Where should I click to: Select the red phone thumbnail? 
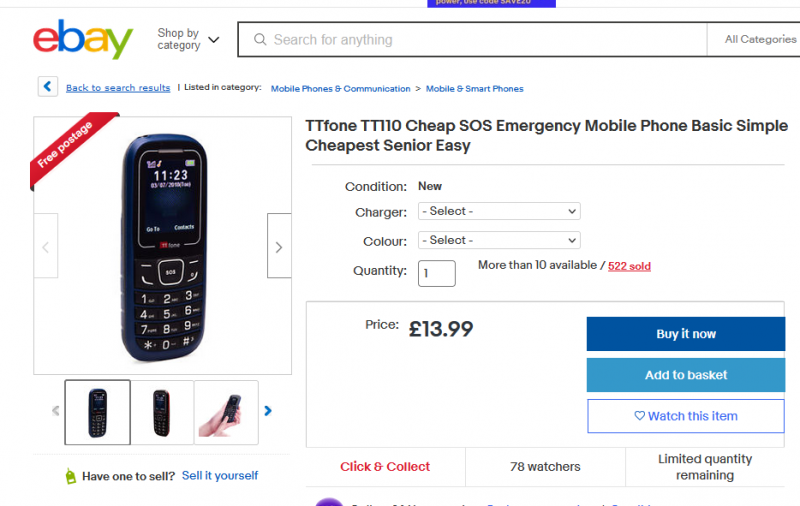click(x=162, y=412)
